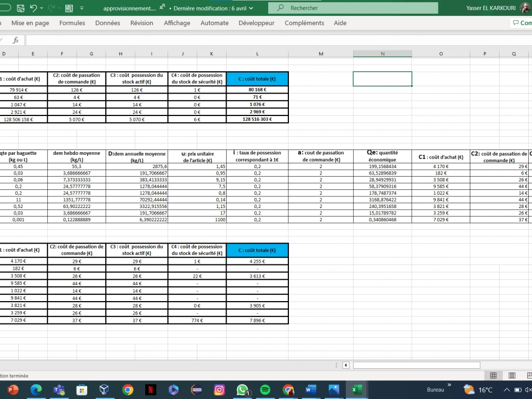532x399 pixels.
Task: Open Word from the taskbar
Action: point(311,390)
